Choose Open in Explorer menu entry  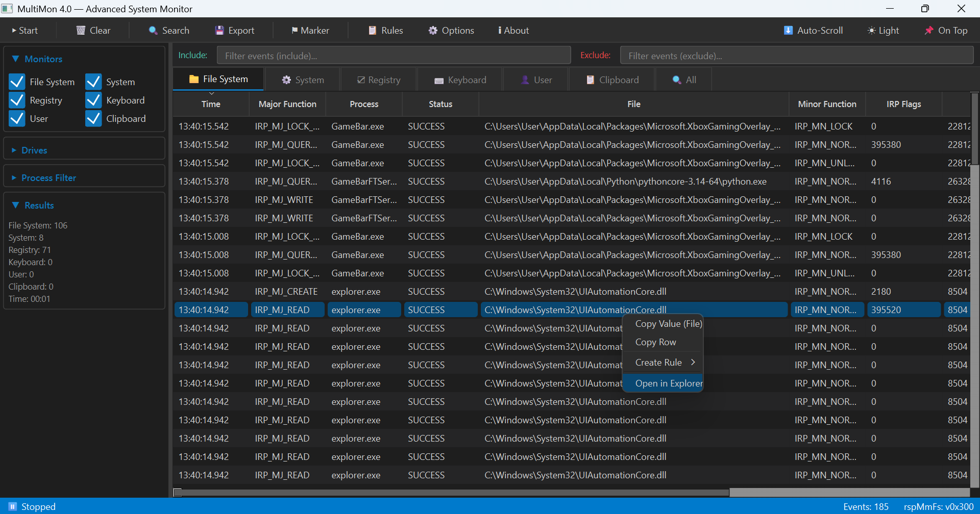coord(663,383)
